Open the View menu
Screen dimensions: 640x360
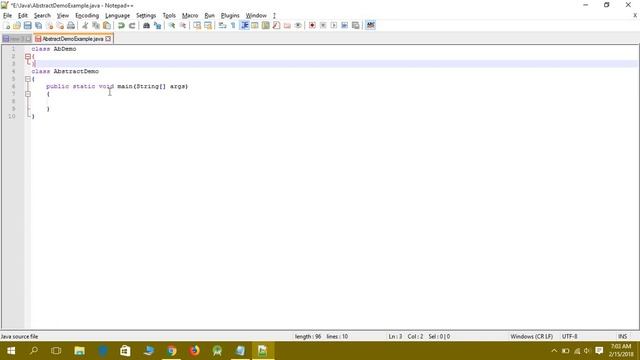(x=62, y=16)
